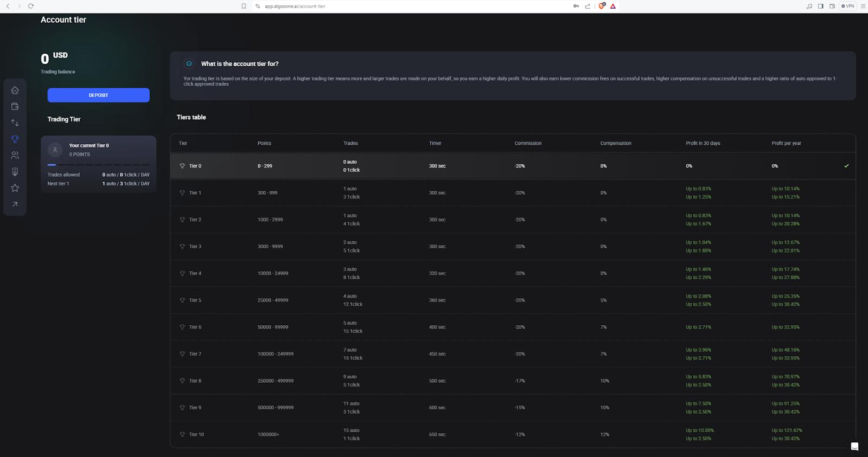
Task: Open the browser hamburger menu
Action: [863, 6]
